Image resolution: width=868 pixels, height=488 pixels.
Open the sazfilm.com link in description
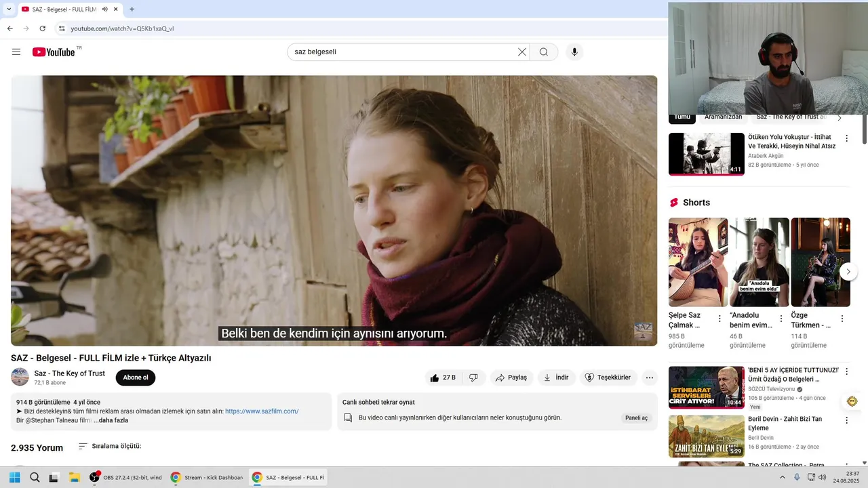[262, 411]
